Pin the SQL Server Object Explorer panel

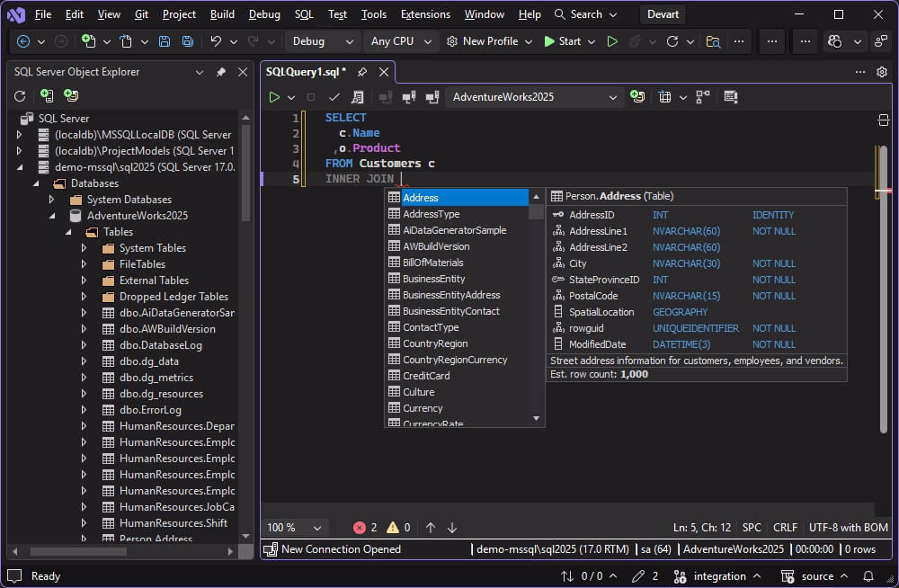click(x=221, y=72)
